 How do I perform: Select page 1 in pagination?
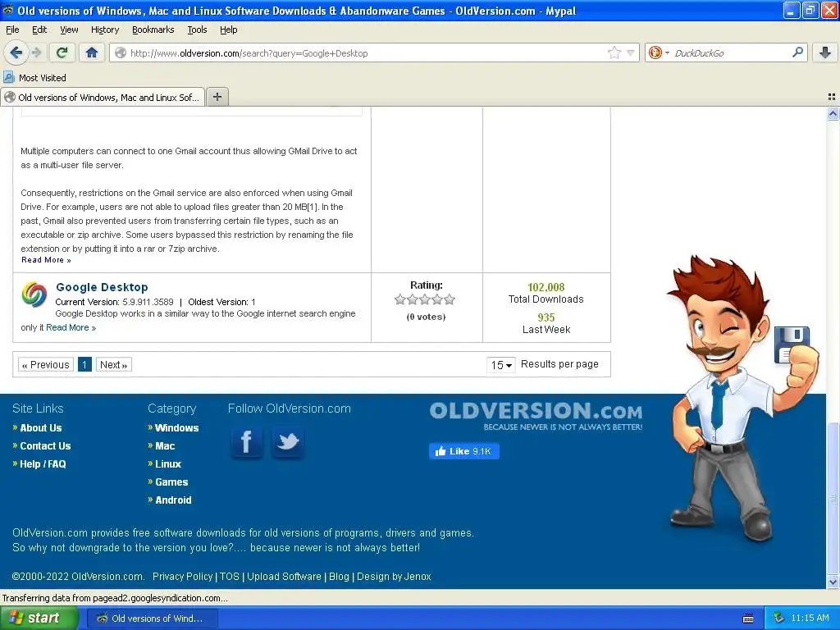(x=84, y=365)
